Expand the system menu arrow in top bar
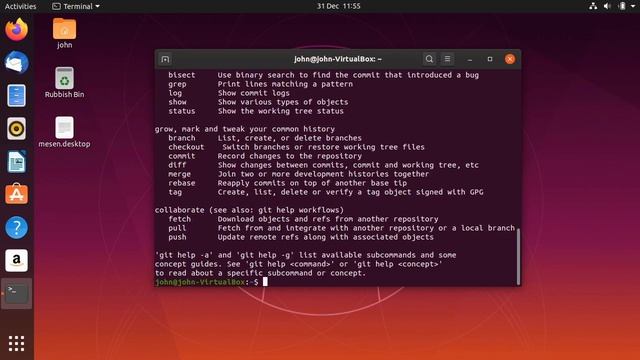The height and width of the screenshot is (360, 640). pos(633,6)
